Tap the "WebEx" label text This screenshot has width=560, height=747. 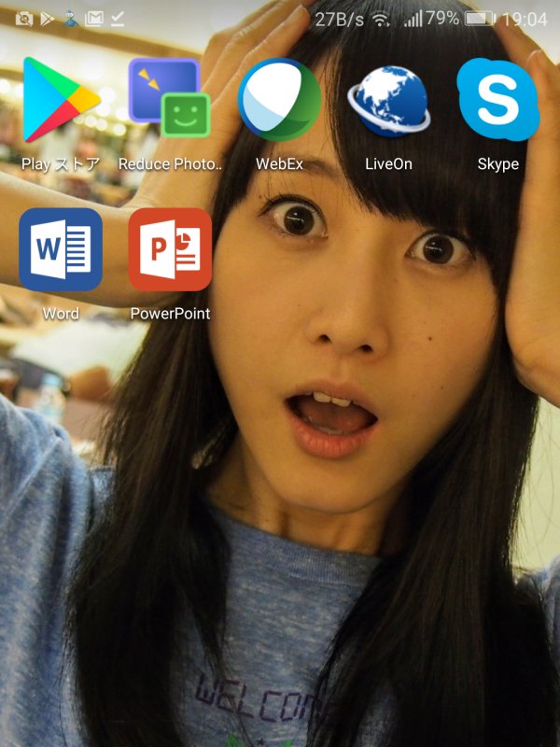(x=279, y=164)
